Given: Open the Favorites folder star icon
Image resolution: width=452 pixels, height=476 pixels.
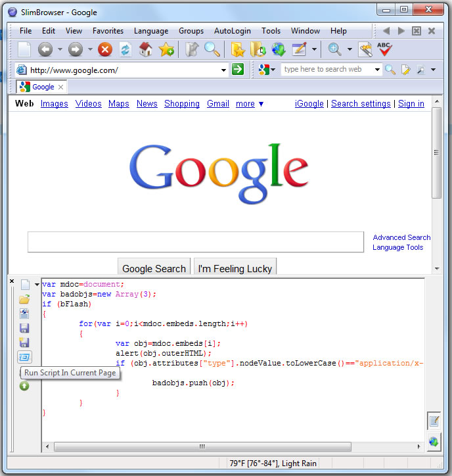Looking at the screenshot, I should coord(238,49).
